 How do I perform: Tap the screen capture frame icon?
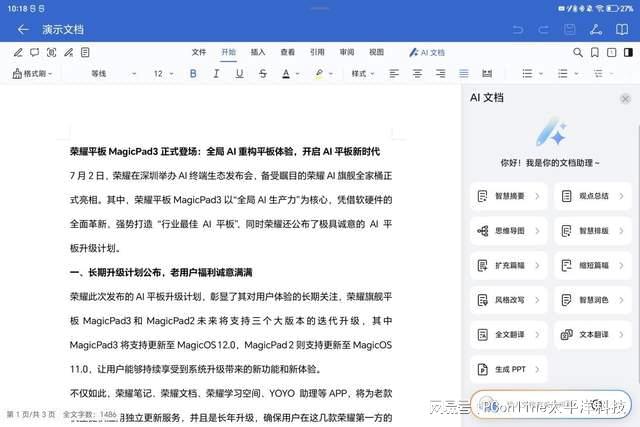[51, 52]
